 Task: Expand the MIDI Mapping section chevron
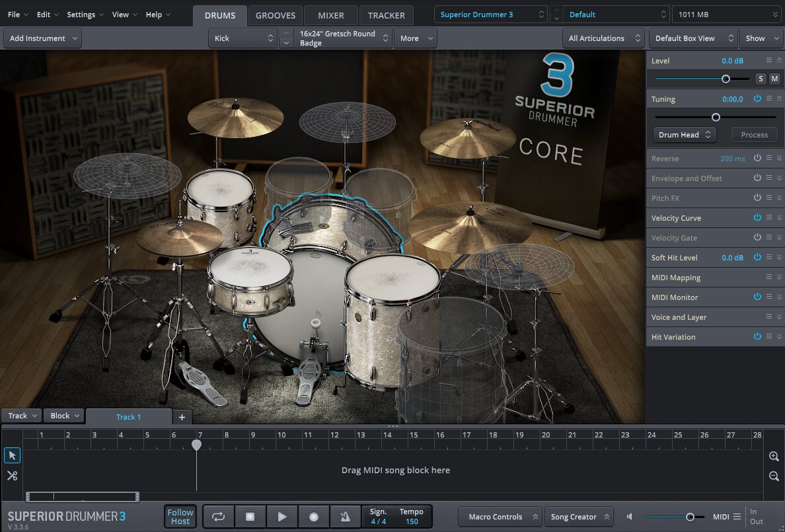pyautogui.click(x=778, y=277)
